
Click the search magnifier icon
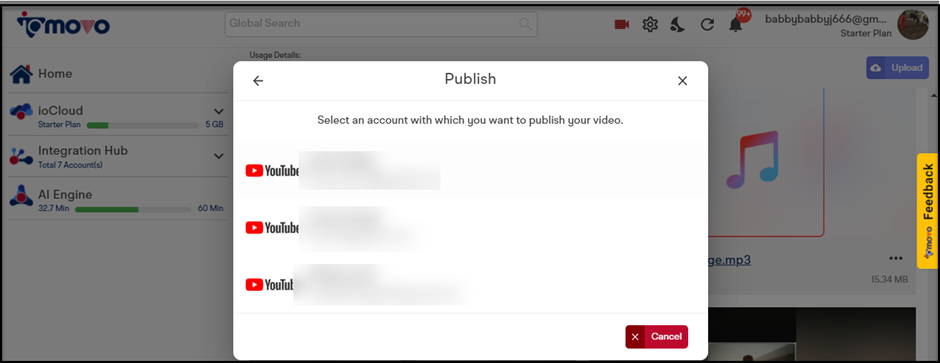point(525,24)
